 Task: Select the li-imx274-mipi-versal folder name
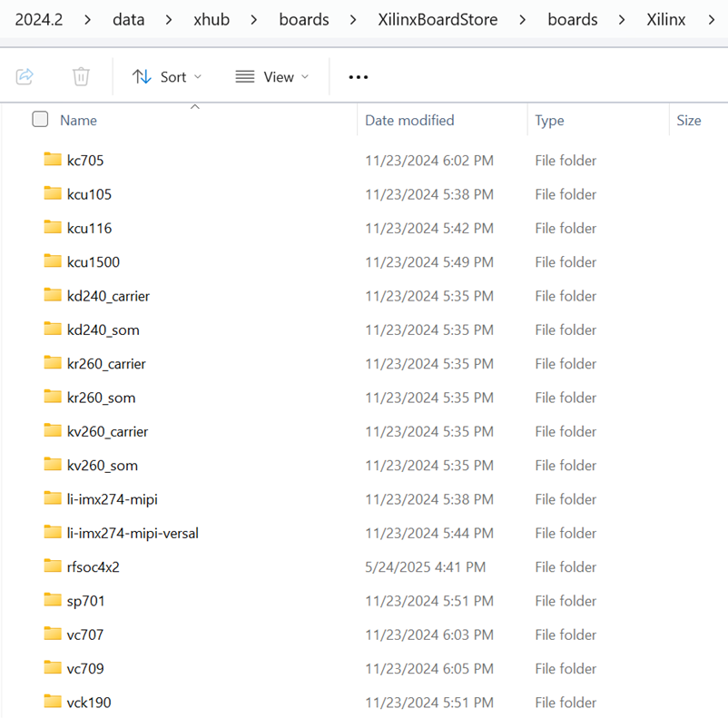[x=133, y=533]
